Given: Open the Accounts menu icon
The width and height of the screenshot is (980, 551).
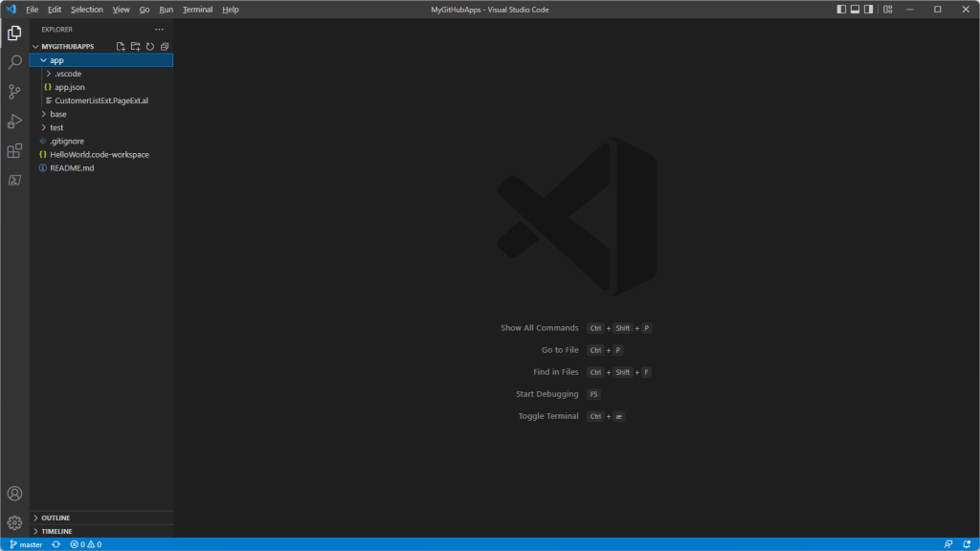Looking at the screenshot, I should (x=14, y=494).
